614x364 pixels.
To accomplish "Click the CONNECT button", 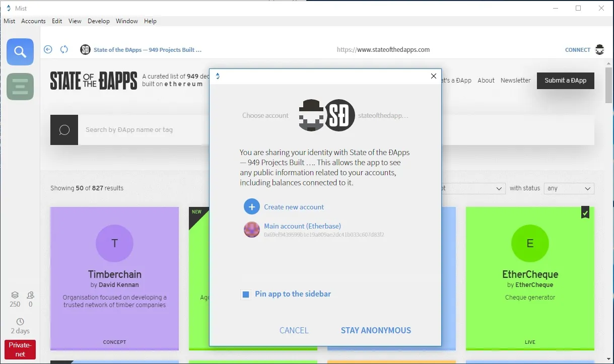I will tap(578, 50).
